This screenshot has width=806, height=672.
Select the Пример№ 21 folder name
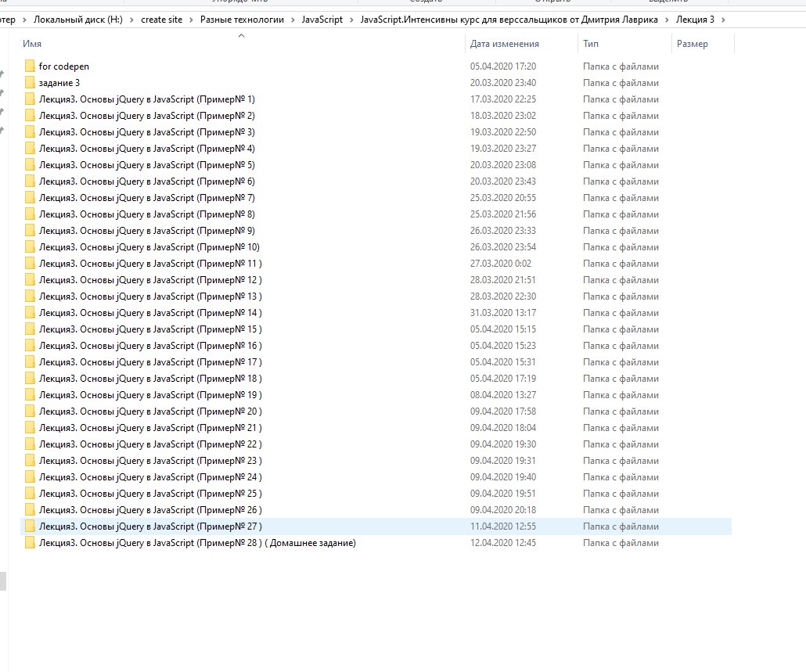150,428
